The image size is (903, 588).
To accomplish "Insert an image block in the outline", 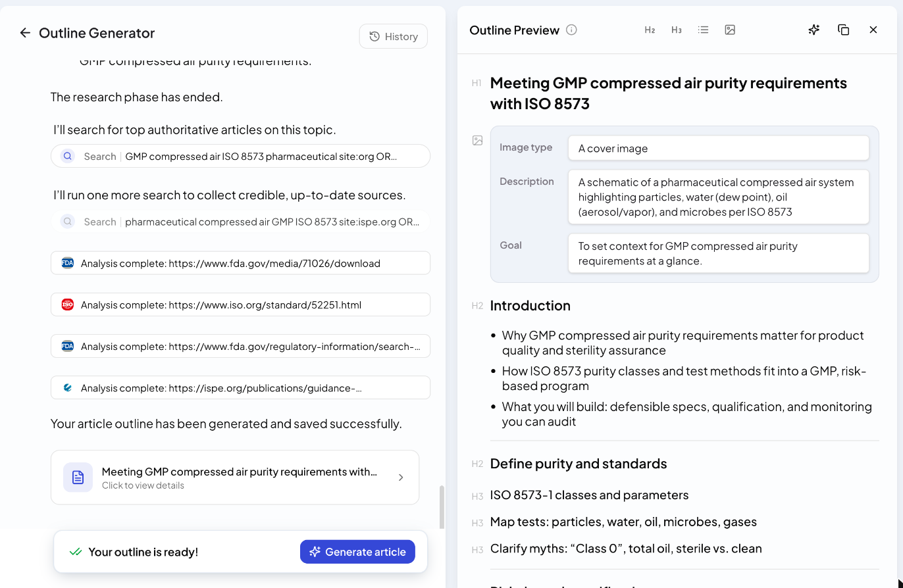I will 730,30.
